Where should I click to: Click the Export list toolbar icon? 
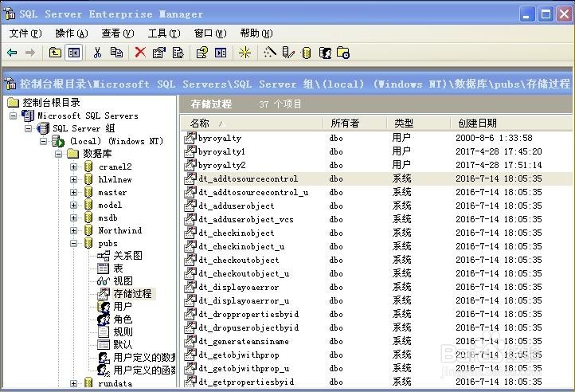click(x=178, y=53)
